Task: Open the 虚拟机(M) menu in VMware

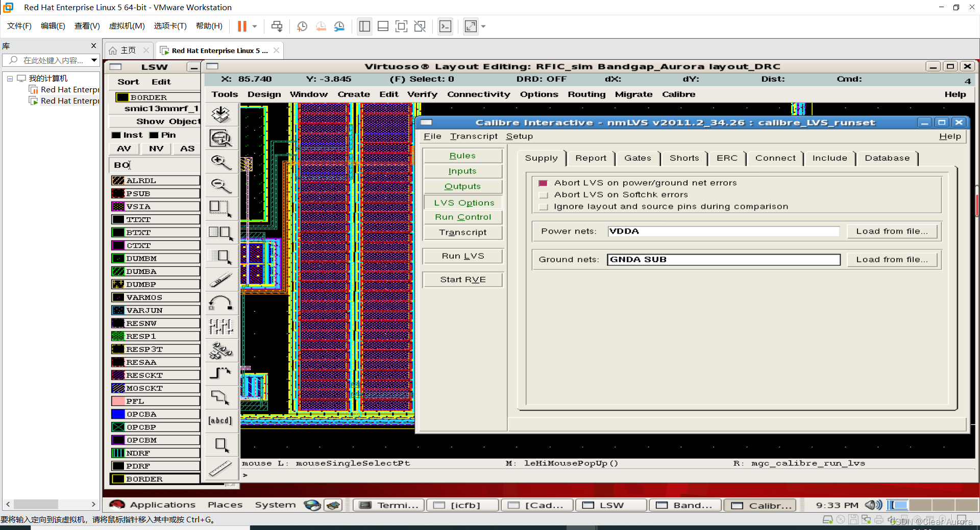Action: (x=127, y=26)
